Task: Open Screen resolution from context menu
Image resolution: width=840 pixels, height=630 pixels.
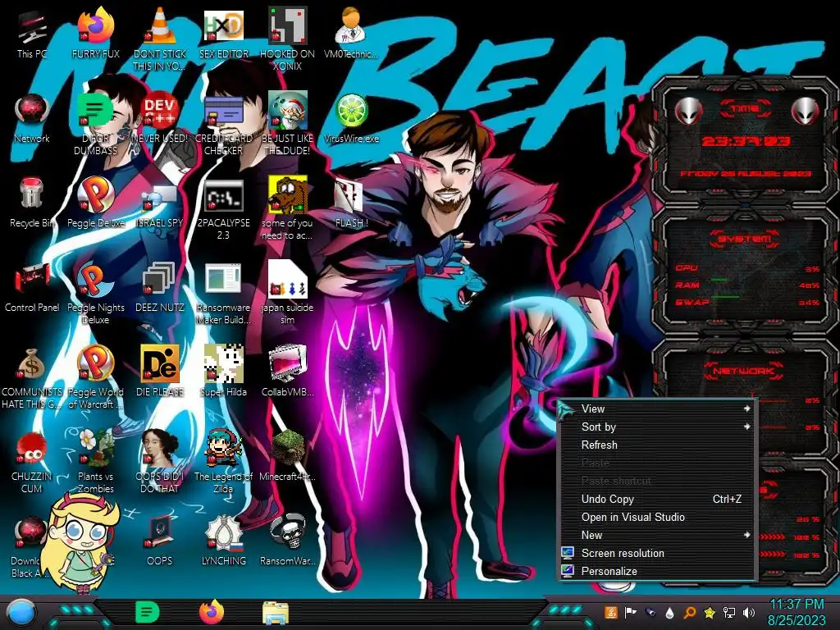Action: coord(657,554)
